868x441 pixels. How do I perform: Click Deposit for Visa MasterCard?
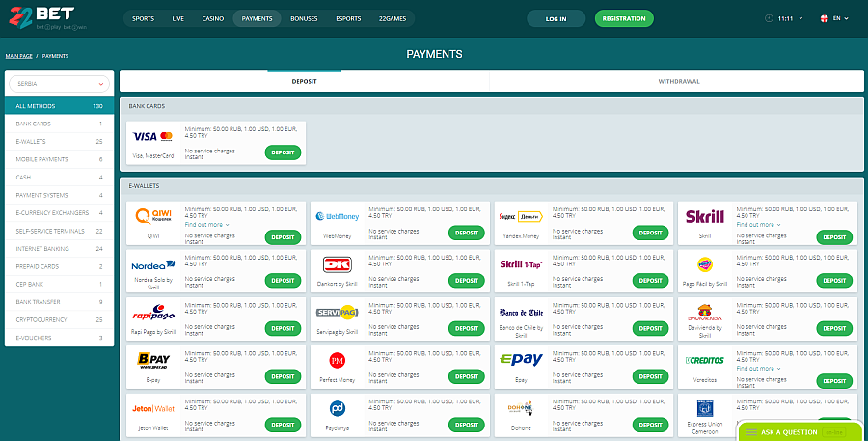click(x=283, y=152)
